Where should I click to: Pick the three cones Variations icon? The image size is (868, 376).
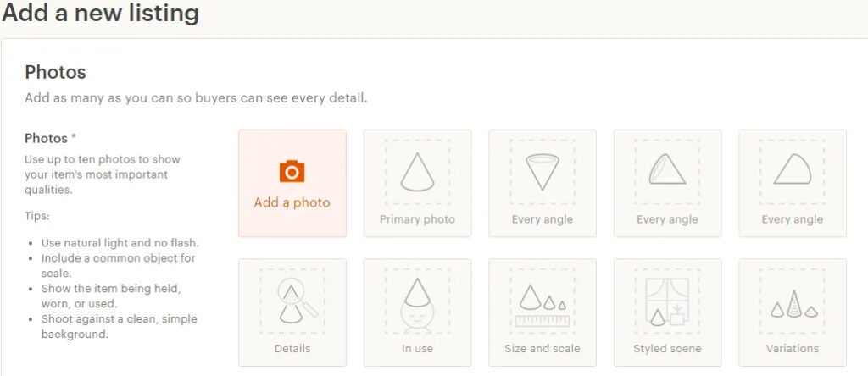793,303
